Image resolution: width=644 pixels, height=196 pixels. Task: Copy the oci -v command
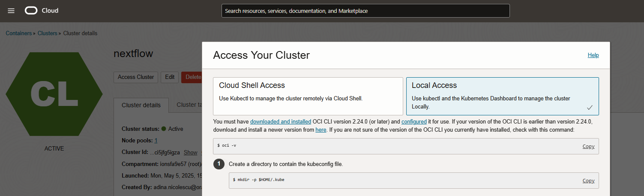tap(588, 146)
